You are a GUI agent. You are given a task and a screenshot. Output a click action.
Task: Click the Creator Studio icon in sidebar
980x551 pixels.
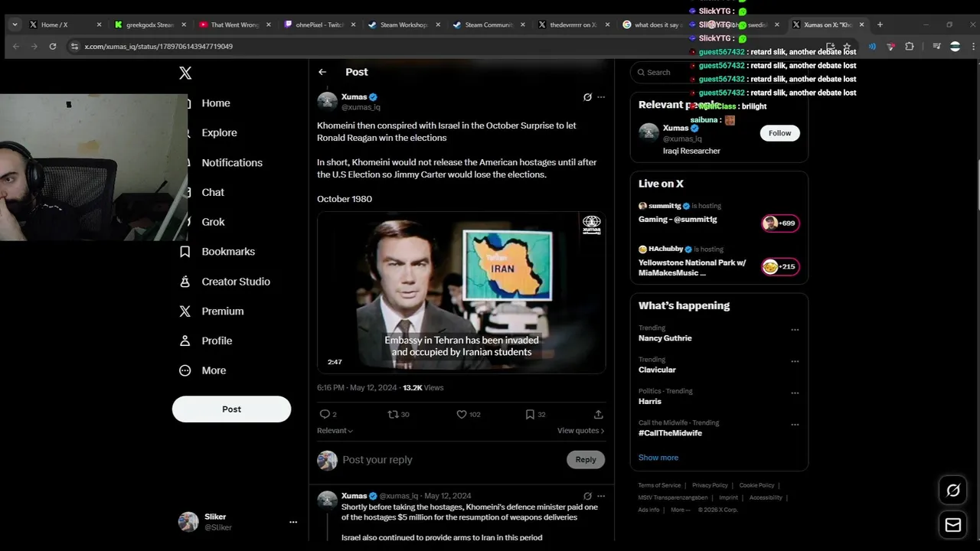pyautogui.click(x=185, y=282)
